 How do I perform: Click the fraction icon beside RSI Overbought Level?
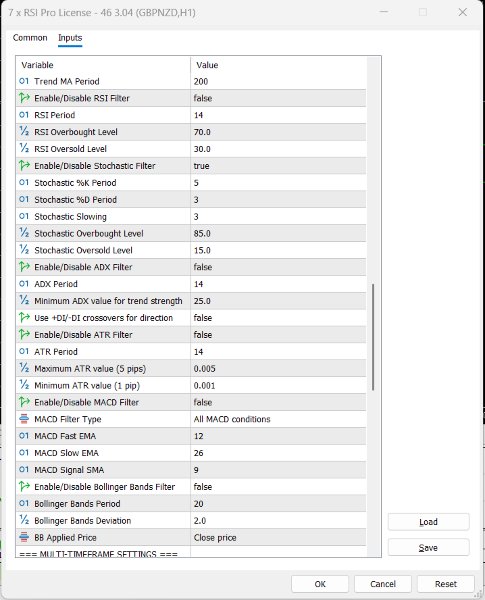(24, 132)
